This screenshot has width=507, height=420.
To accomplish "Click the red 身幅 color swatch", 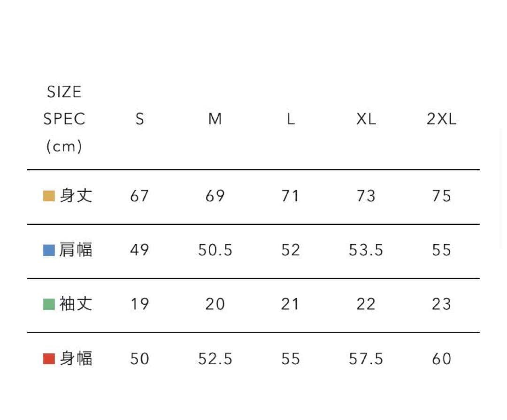I will point(49,359).
